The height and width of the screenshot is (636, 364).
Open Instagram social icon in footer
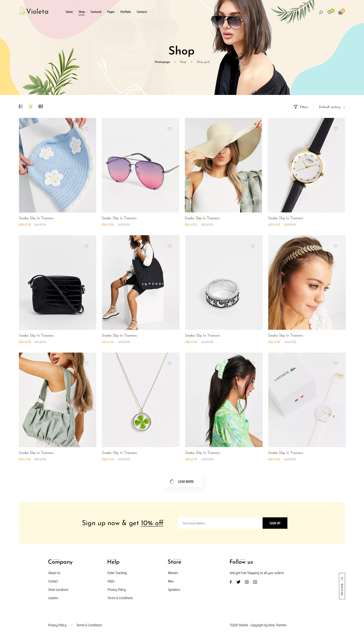(x=247, y=582)
